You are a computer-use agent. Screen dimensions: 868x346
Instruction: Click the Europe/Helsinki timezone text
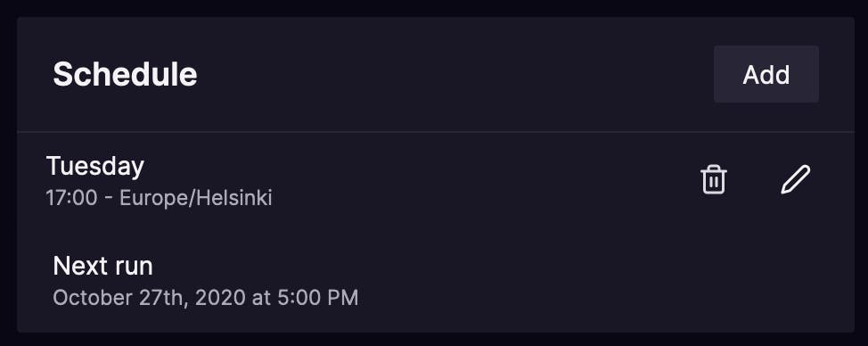196,198
